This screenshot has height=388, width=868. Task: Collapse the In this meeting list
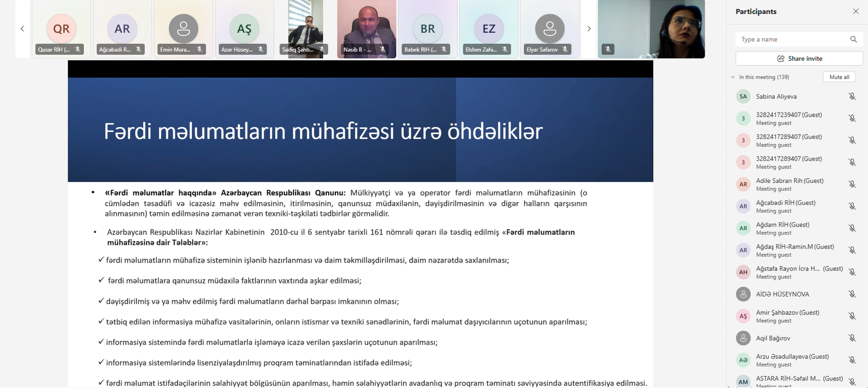tap(733, 77)
